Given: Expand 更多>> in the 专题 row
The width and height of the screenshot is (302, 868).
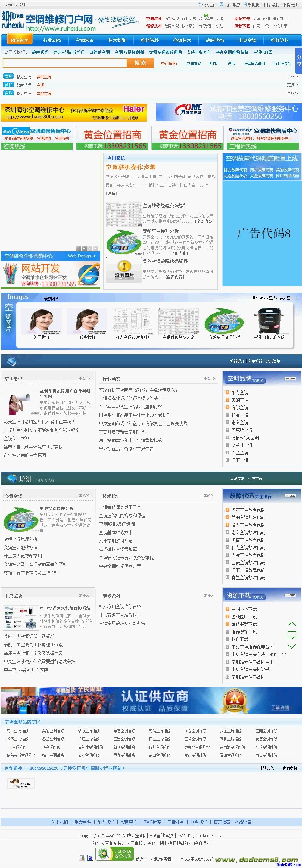Looking at the screenshot, I should (292, 76).
